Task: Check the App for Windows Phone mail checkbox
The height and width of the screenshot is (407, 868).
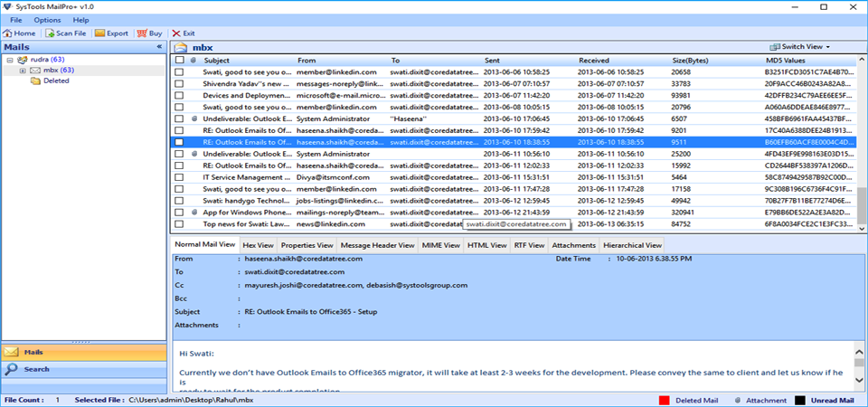Action: tap(179, 212)
